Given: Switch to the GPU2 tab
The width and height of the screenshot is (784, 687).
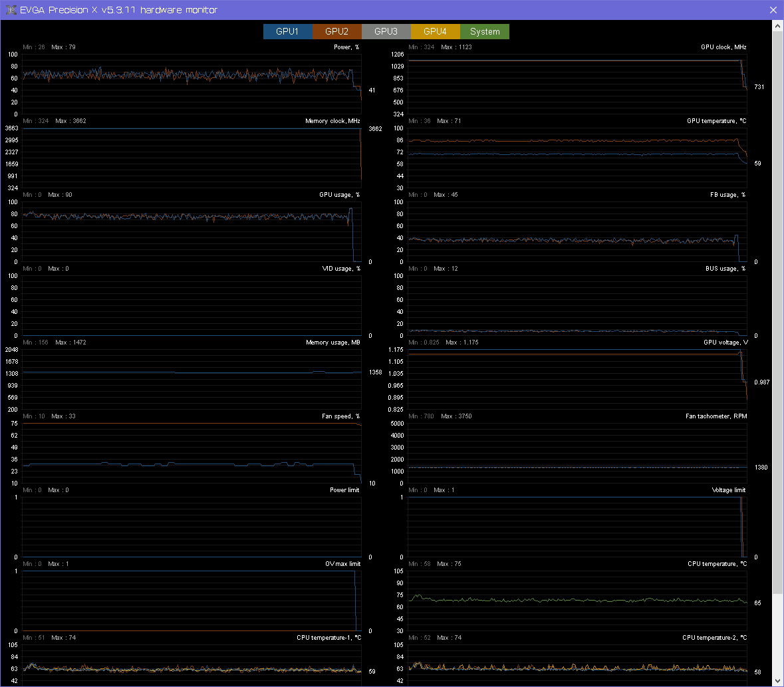Looking at the screenshot, I should pos(337,31).
